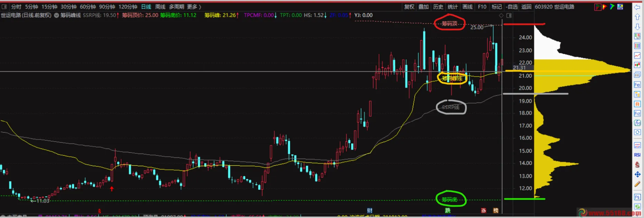Select the 周线 weekly chart tab
The width and height of the screenshot is (644, 218).
coord(160,7)
